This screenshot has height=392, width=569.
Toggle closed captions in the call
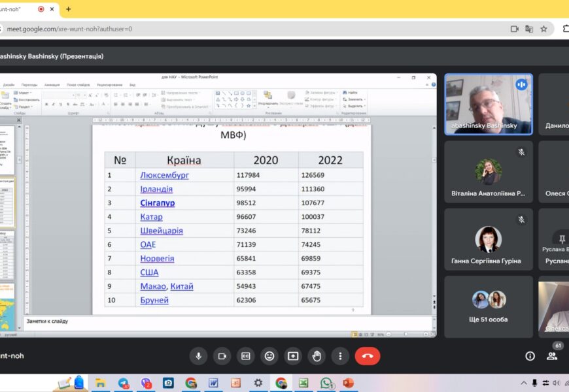coord(245,356)
